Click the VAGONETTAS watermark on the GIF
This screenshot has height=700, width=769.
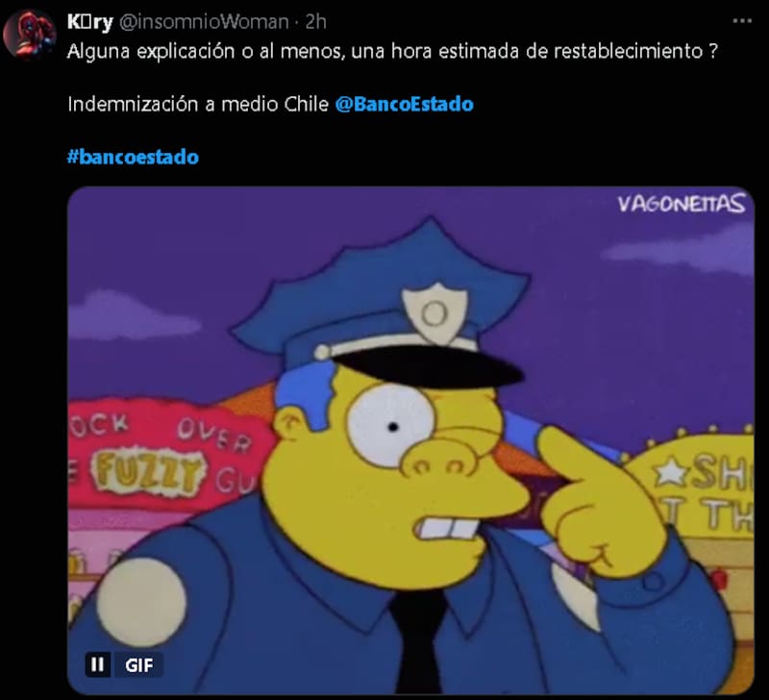[681, 204]
